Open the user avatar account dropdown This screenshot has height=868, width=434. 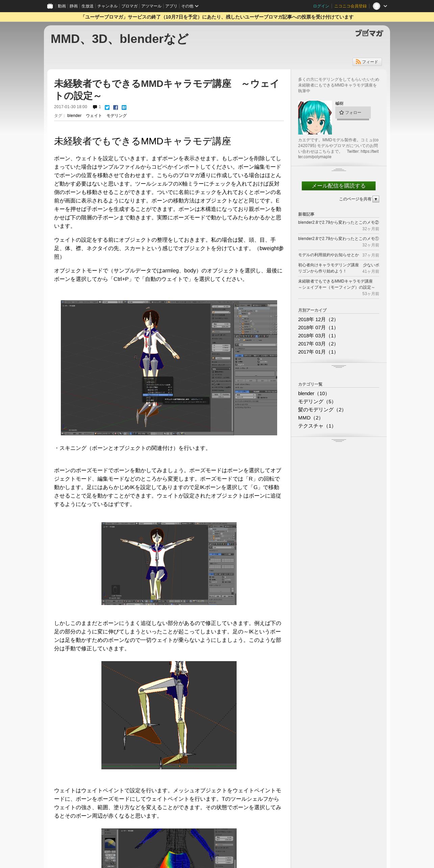click(x=380, y=6)
